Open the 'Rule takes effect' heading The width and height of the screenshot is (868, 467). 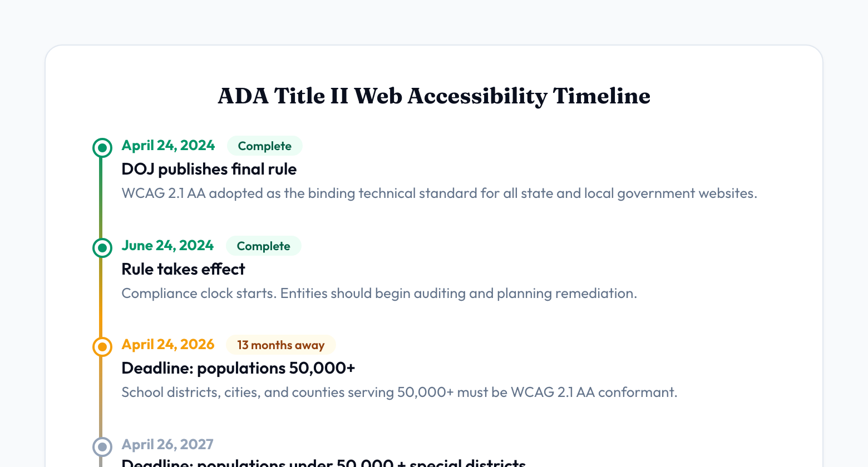click(183, 269)
